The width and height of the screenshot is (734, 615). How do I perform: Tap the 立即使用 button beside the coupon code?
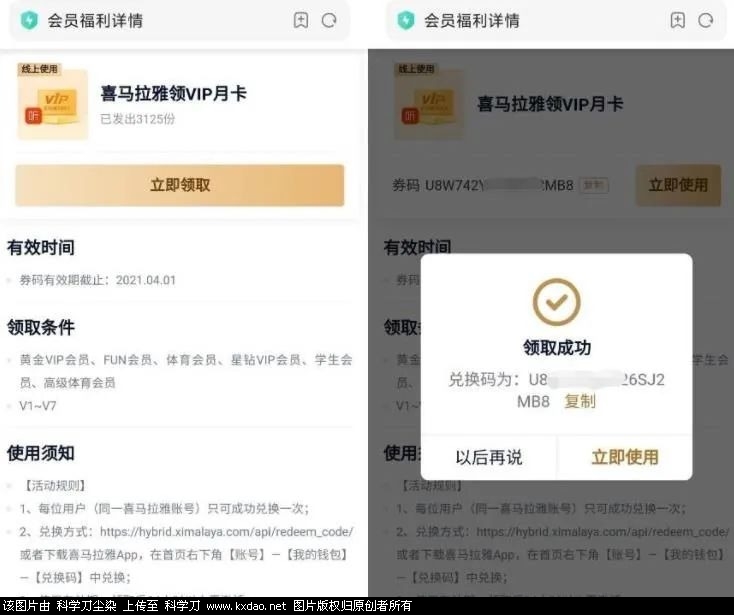tap(678, 185)
